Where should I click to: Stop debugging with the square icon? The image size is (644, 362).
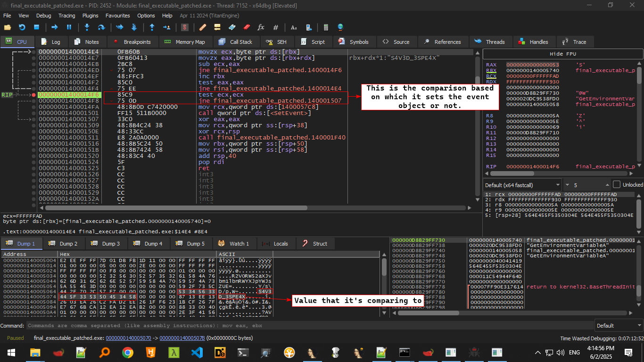click(x=36, y=27)
